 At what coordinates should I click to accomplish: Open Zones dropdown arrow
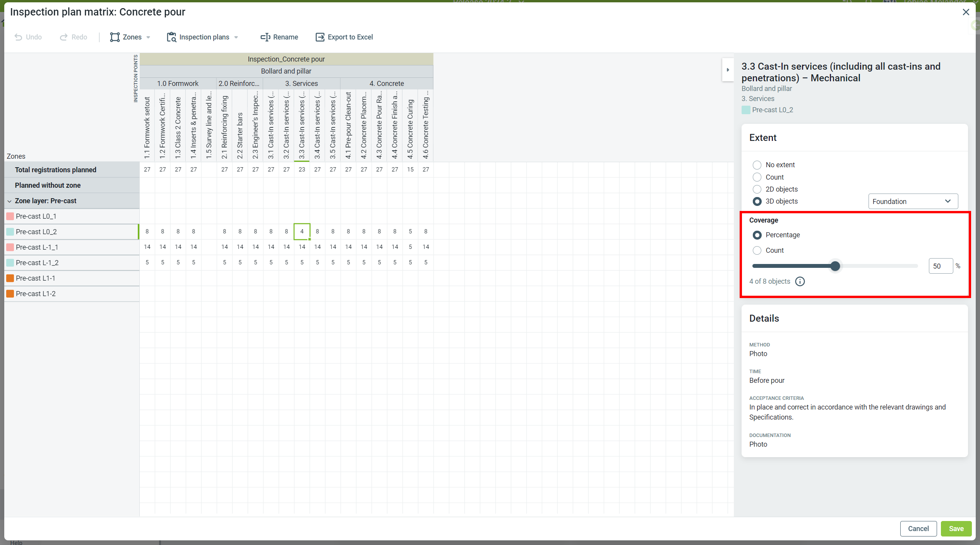pos(148,38)
